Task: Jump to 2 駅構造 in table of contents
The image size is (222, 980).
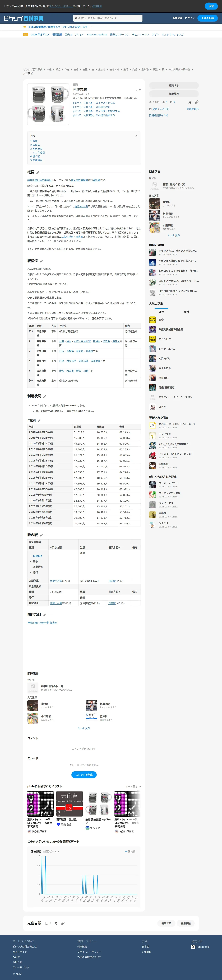Action: [x=35, y=145]
